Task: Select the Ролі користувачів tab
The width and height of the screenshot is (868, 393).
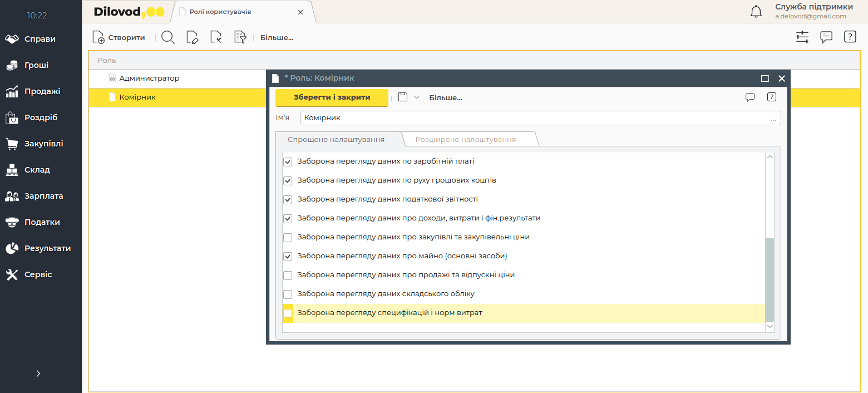Action: 220,12
